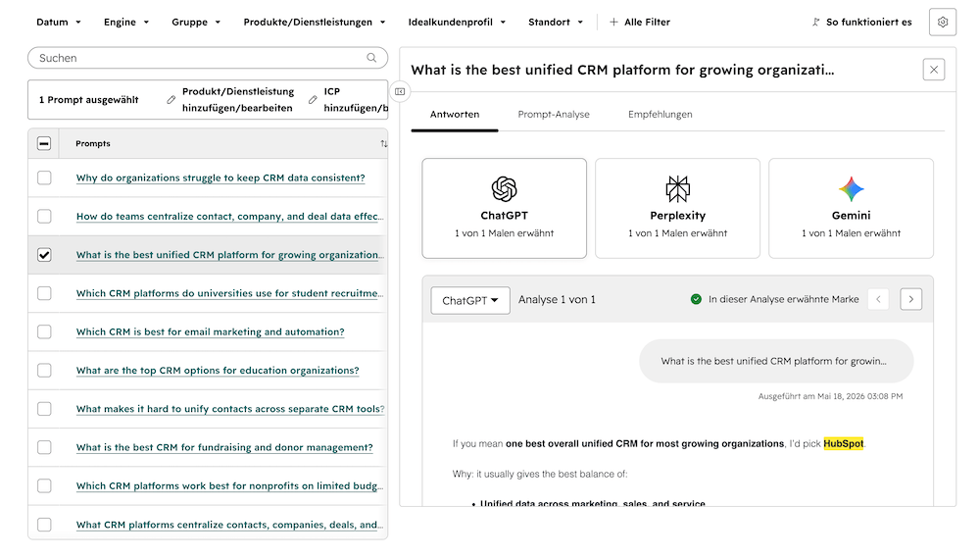
Task: Open prompt 'What are the top CRM options for education'
Action: pos(218,371)
